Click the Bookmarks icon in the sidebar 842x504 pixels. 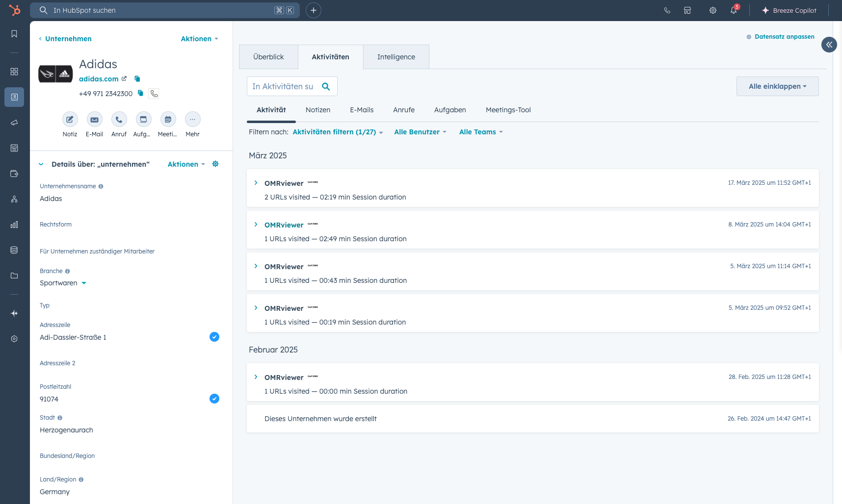[x=14, y=34]
